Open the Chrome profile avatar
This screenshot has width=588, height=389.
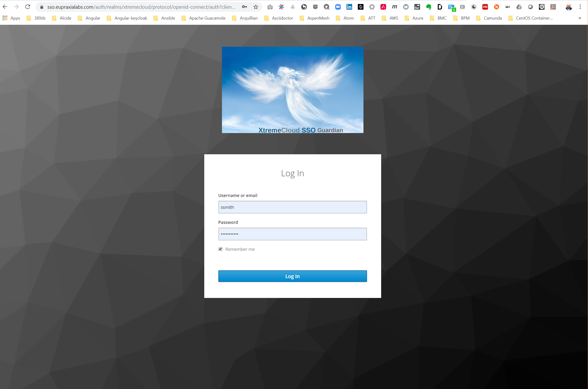569,7
